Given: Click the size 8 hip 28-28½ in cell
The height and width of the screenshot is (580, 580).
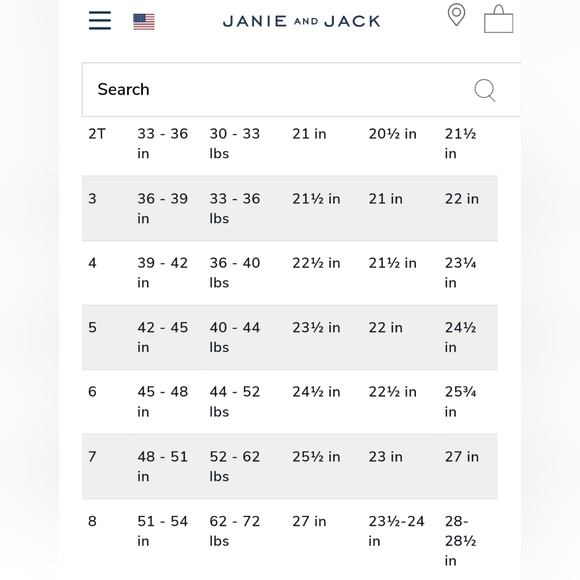Looking at the screenshot, I should pos(461,541).
